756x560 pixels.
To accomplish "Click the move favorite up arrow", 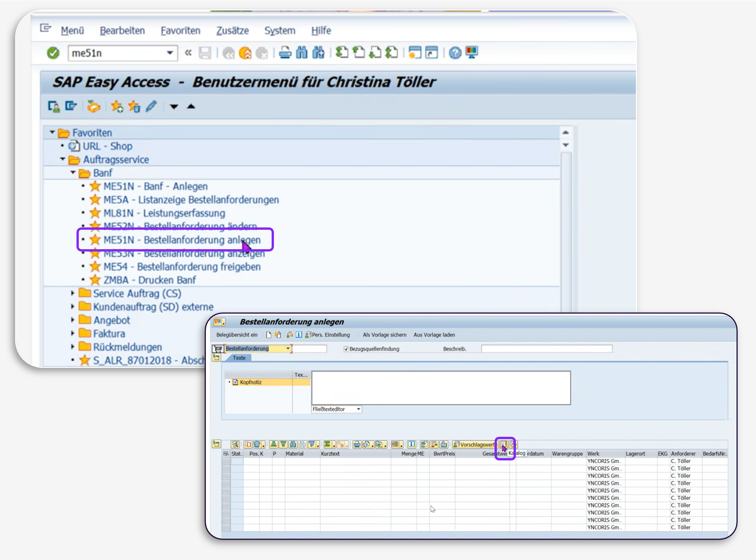I will (x=191, y=107).
